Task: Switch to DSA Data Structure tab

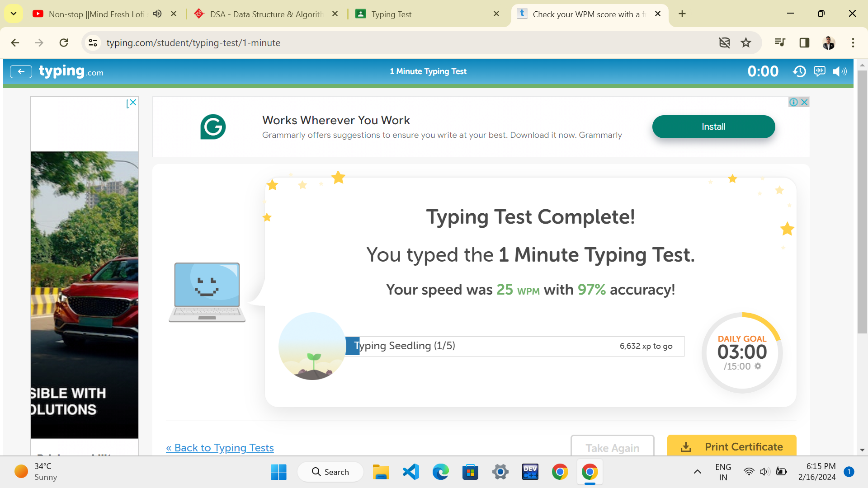Action: (x=267, y=14)
